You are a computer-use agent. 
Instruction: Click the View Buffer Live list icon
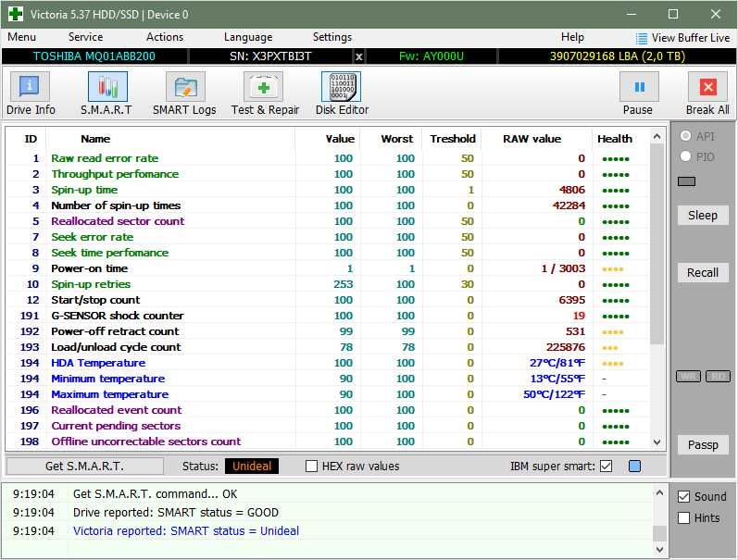pyautogui.click(x=642, y=38)
